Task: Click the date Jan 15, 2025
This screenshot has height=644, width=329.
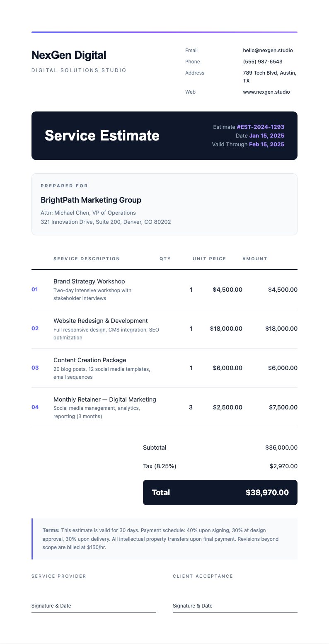Action: (x=267, y=136)
